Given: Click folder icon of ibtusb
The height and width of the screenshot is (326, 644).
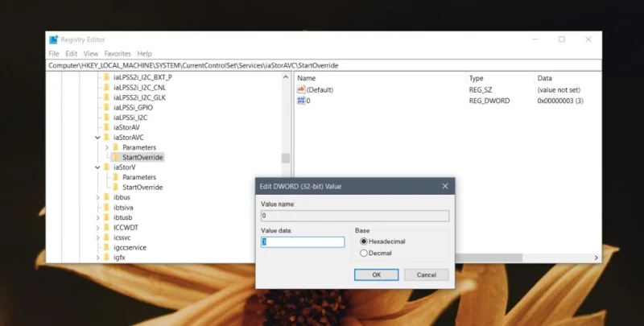Looking at the screenshot, I should tap(107, 217).
